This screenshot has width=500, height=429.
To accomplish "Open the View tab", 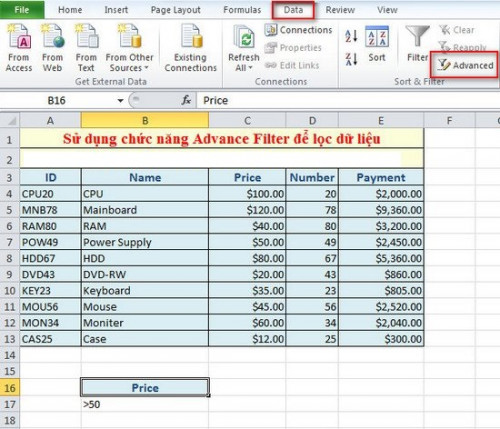I will pyautogui.click(x=387, y=10).
